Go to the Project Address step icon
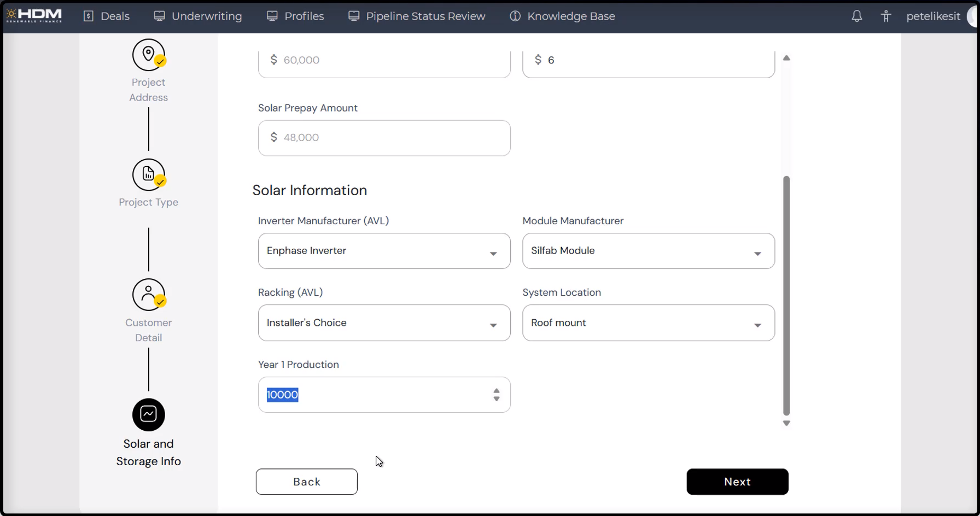 click(148, 55)
